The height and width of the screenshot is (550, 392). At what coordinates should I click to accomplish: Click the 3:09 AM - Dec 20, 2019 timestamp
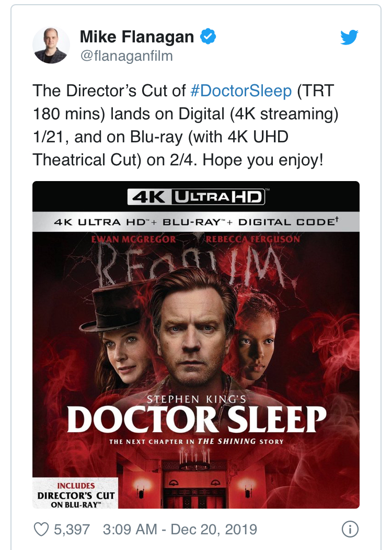180,529
